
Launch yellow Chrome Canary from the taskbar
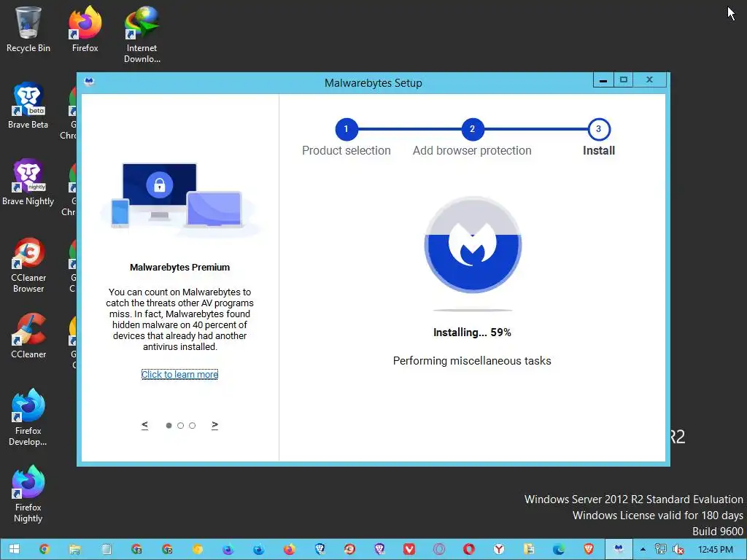click(x=197, y=549)
